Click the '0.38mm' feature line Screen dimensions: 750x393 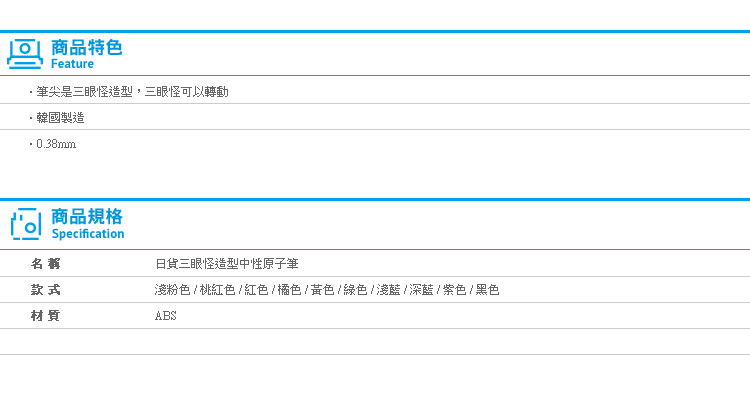pos(56,144)
